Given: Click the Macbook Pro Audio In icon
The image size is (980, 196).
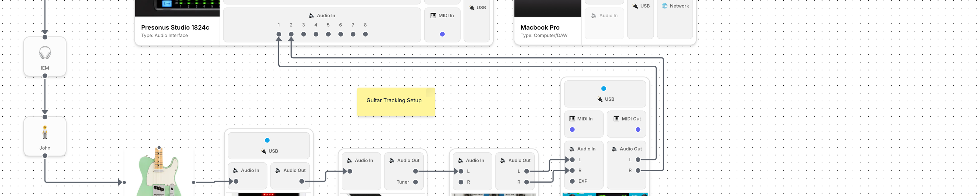Looking at the screenshot, I should (594, 16).
